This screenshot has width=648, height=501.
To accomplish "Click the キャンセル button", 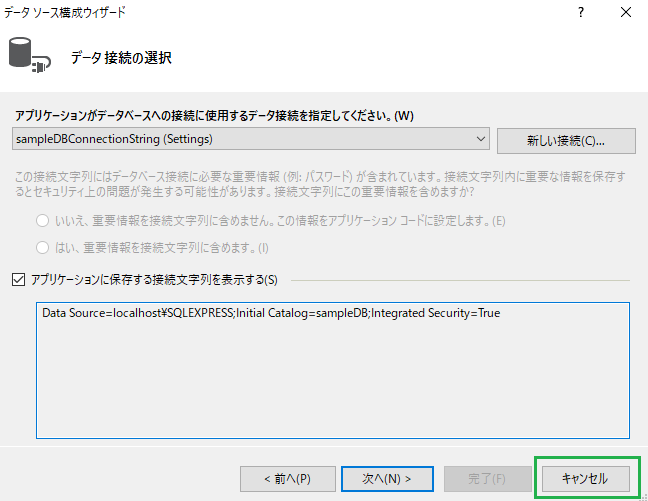I will click(x=586, y=479).
